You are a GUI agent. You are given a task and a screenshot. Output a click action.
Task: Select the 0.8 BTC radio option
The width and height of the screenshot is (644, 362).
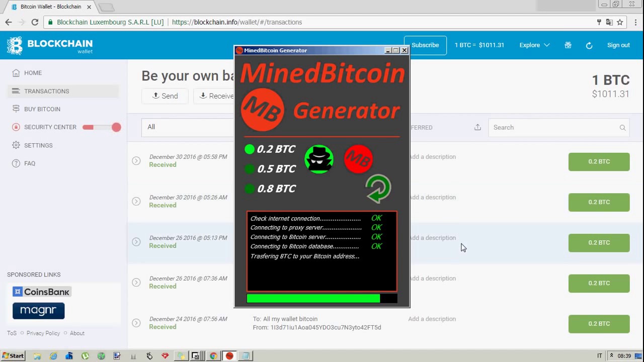point(250,189)
